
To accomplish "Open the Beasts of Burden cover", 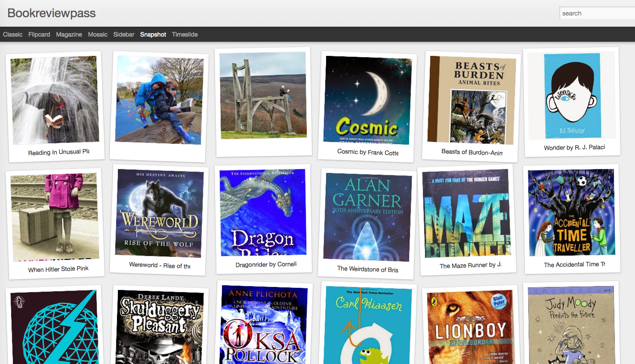I will 472,100.
